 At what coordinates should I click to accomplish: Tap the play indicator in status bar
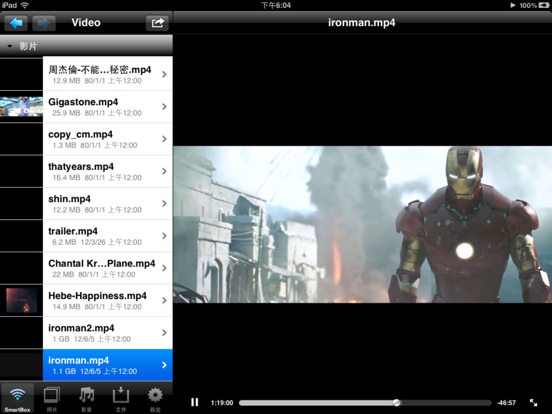tap(513, 5)
